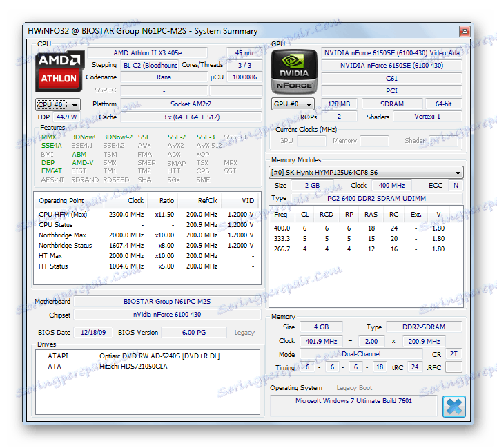Click the Memory Size 4 GB value
The width and height of the screenshot is (497, 448).
[x=321, y=327]
